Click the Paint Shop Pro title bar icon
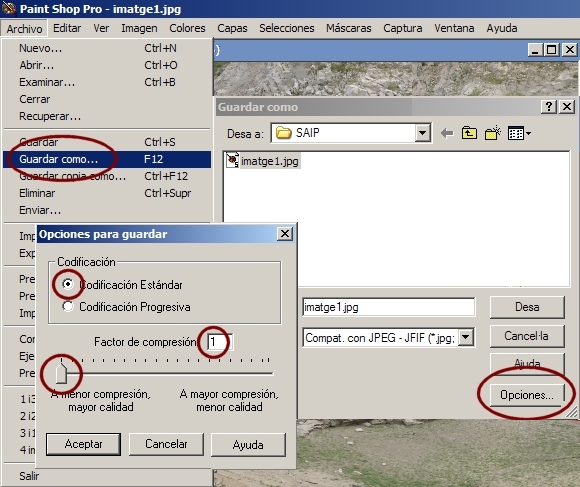This screenshot has height=487, width=580. (8, 9)
